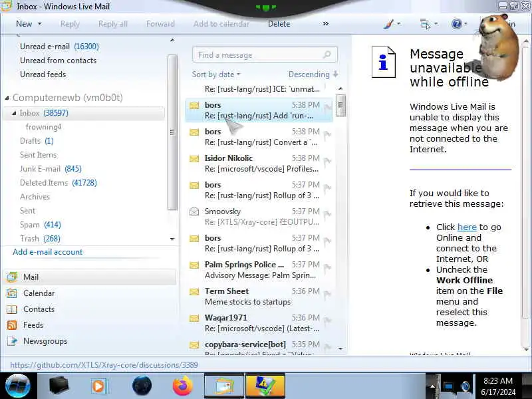The height and width of the screenshot is (399, 532).
Task: Open Unread e-mail quick view
Action: click(x=59, y=47)
